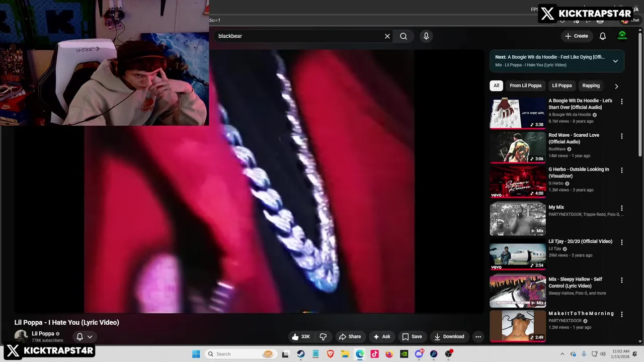Screen dimensions: 644x362
Task: Click the magnifier search button
Action: 404,36
